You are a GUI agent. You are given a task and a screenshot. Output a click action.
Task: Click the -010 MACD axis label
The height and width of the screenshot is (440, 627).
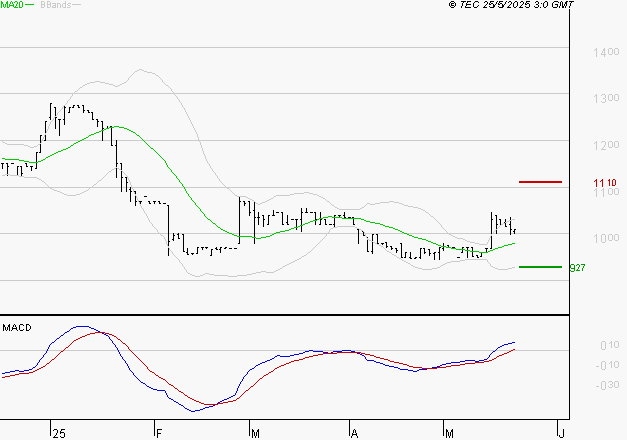tap(607, 365)
